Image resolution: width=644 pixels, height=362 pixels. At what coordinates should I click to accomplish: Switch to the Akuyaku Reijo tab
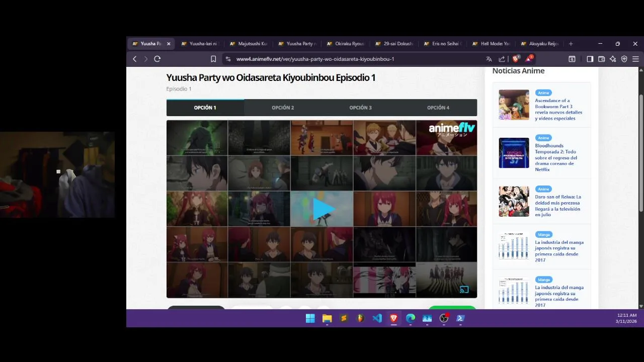[x=539, y=44]
